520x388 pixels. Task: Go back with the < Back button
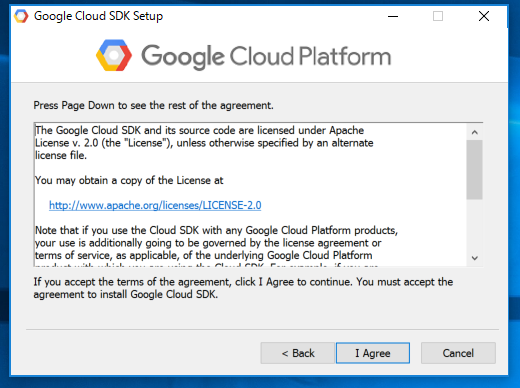[x=298, y=353]
